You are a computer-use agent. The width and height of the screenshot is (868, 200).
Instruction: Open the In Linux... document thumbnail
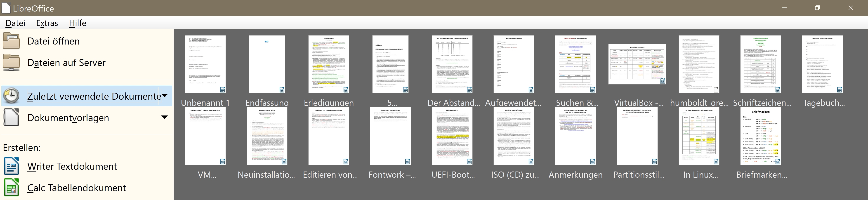[699, 136]
